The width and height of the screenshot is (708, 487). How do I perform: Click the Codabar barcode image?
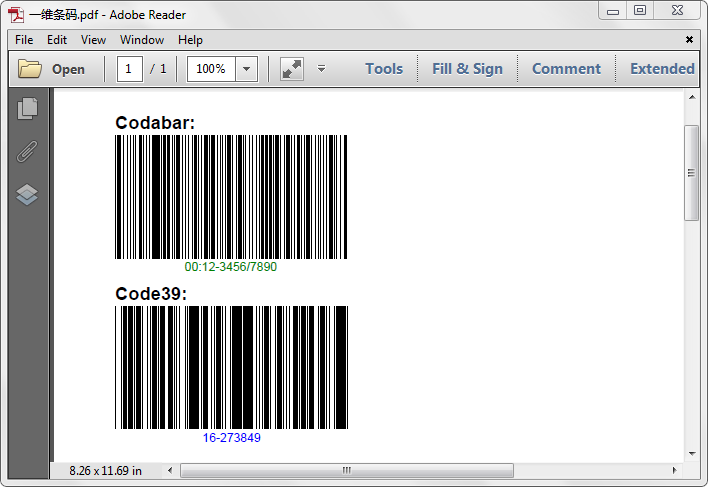click(x=231, y=197)
